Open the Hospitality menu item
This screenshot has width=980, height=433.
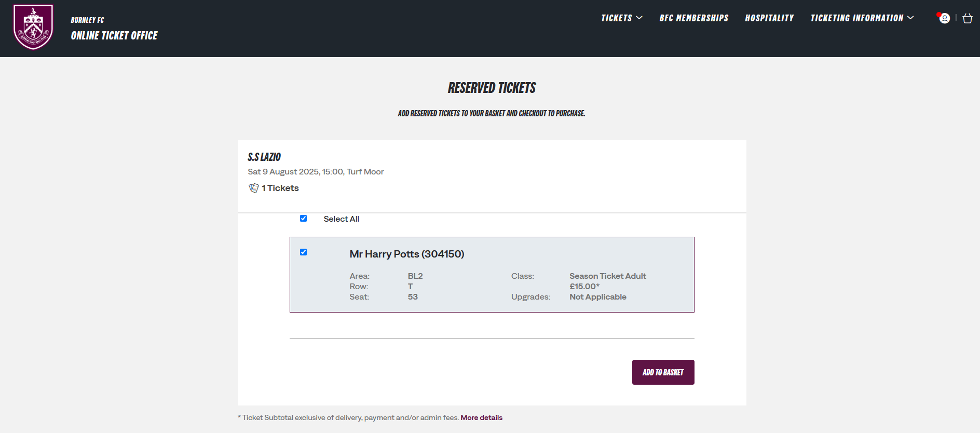click(x=769, y=18)
